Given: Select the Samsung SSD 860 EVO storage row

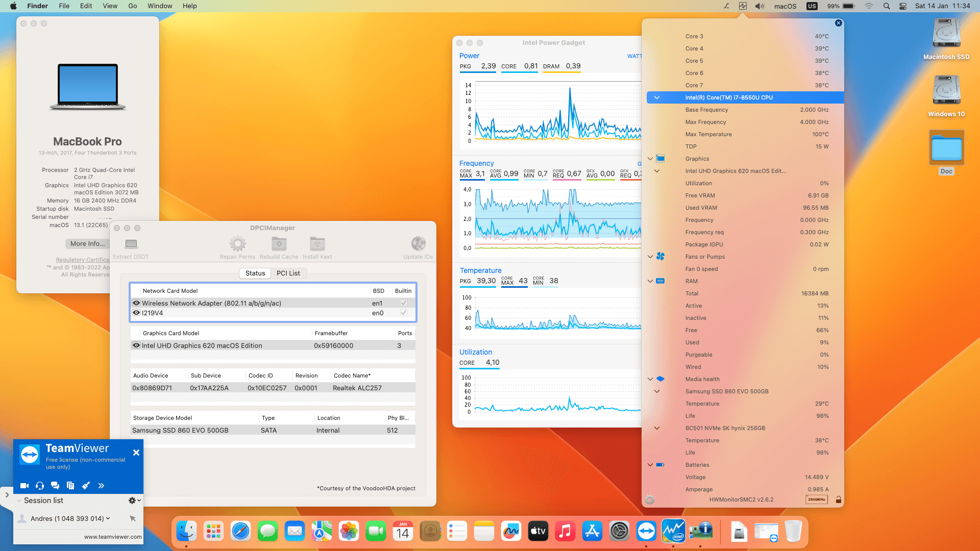Looking at the screenshot, I should [x=273, y=430].
